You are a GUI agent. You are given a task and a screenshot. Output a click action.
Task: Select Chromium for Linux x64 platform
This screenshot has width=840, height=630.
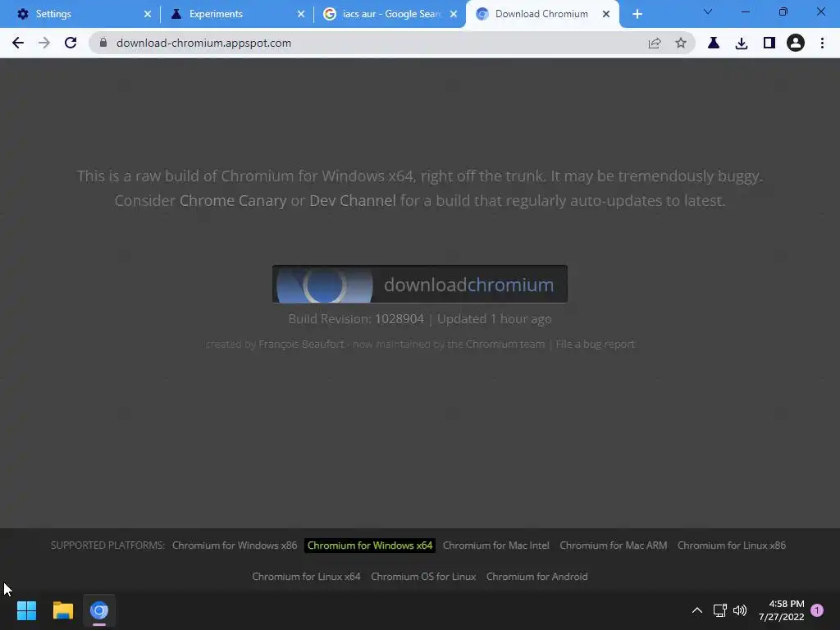[x=307, y=577]
